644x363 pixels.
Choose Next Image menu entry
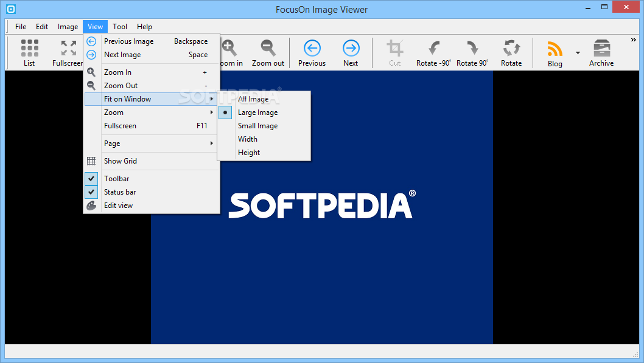pyautogui.click(x=151, y=55)
